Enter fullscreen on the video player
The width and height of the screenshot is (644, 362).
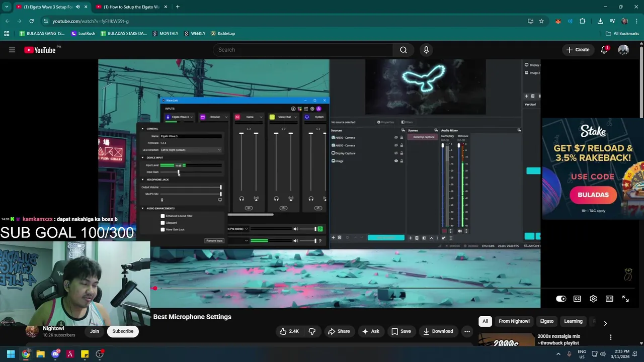pos(625,299)
